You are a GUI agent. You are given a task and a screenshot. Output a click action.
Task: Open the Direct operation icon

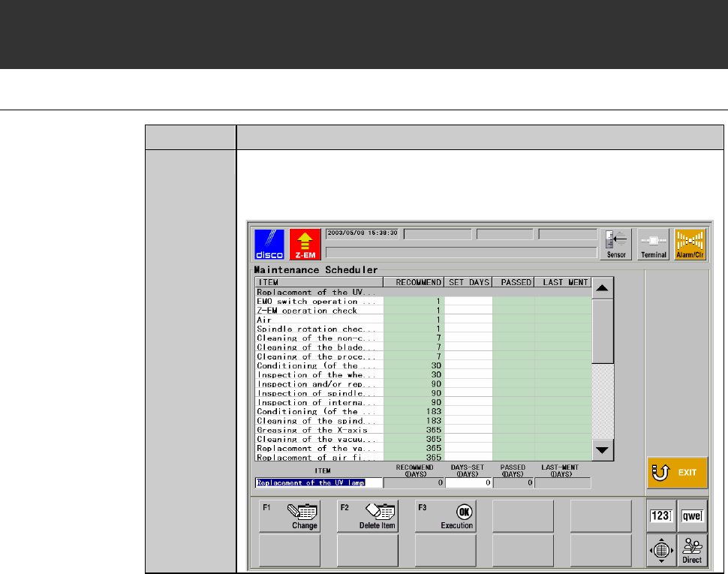(692, 550)
